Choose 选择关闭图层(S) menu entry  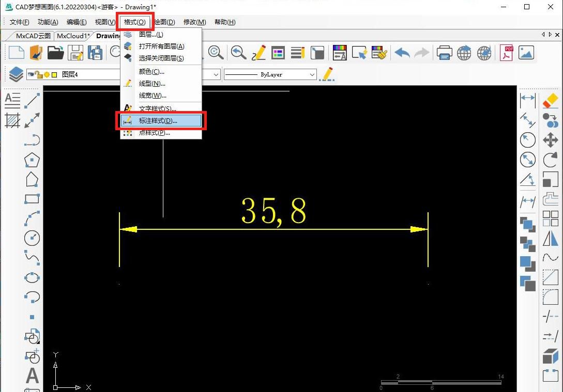161,58
